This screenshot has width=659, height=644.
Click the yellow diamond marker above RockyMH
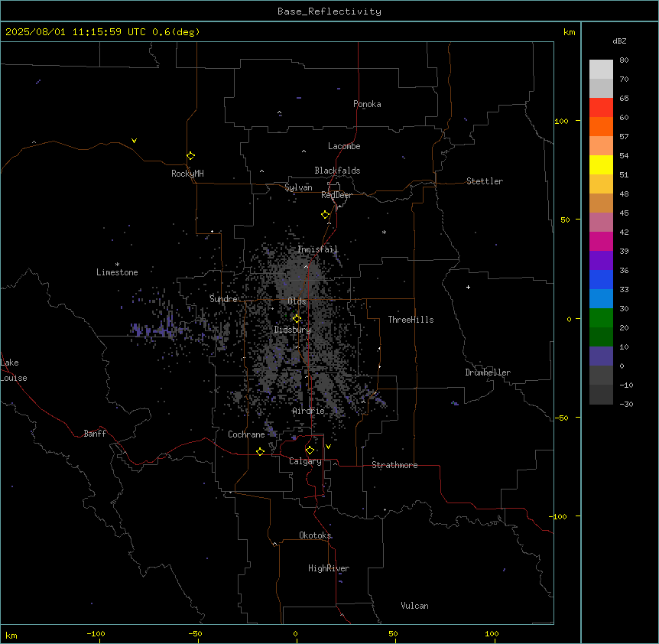191,156
